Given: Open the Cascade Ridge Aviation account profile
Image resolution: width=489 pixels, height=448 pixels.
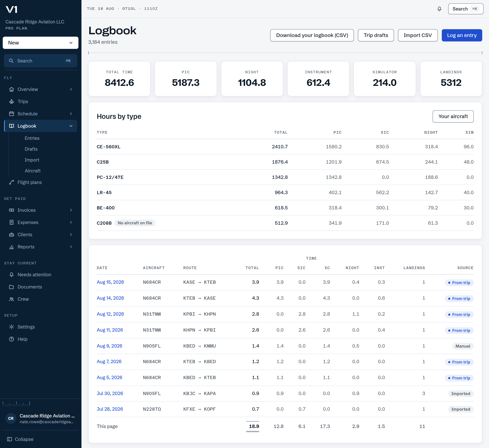Looking at the screenshot, I should click(41, 418).
